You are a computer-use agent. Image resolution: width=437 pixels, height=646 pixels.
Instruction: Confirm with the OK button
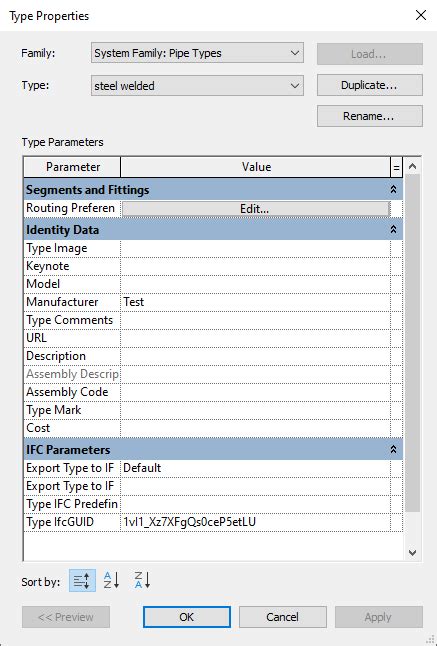[187, 617]
